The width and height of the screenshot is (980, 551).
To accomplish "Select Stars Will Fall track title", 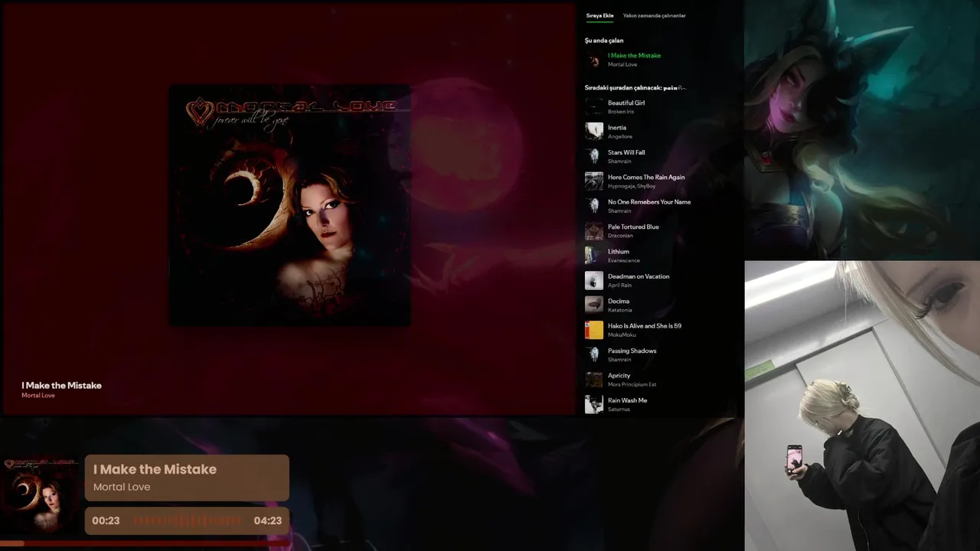I will click(x=626, y=152).
